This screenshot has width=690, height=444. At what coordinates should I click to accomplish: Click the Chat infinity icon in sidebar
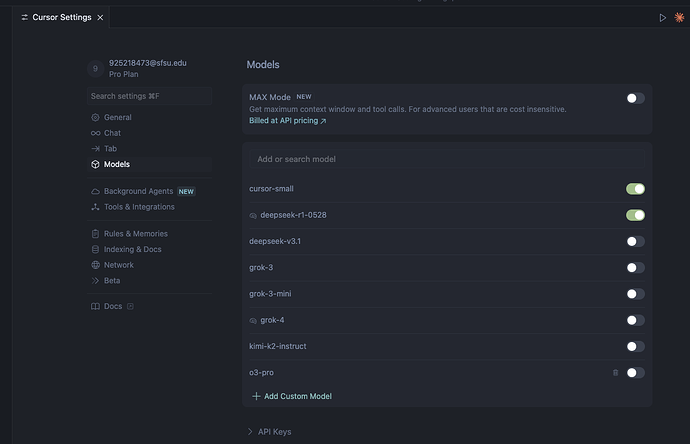pyautogui.click(x=95, y=133)
